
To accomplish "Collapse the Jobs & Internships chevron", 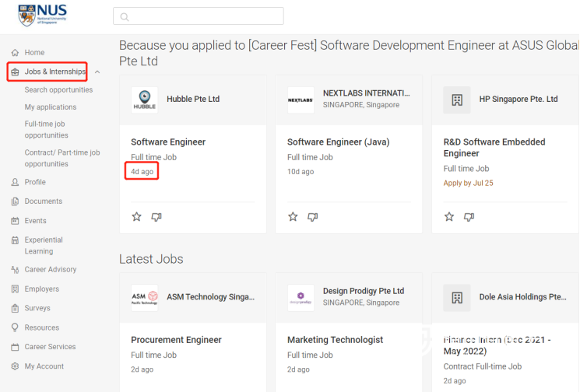I will coord(97,72).
